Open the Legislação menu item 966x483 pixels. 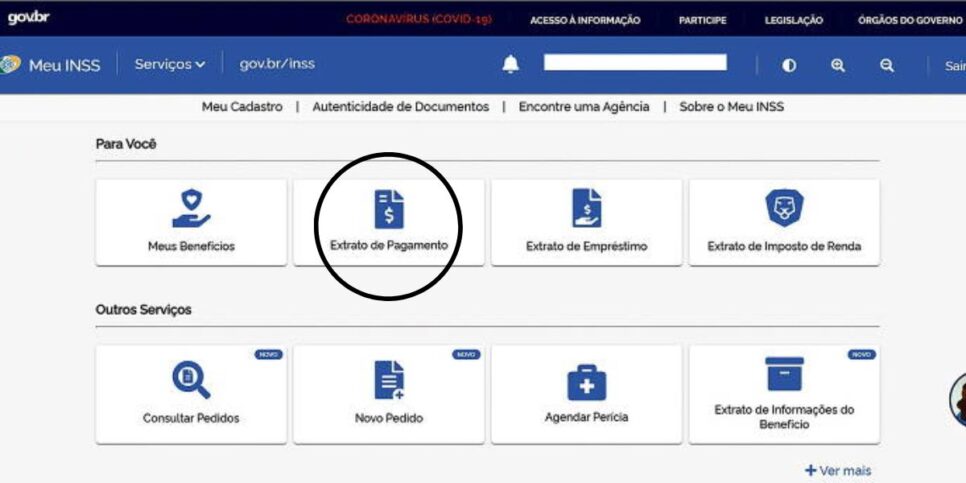(794, 20)
